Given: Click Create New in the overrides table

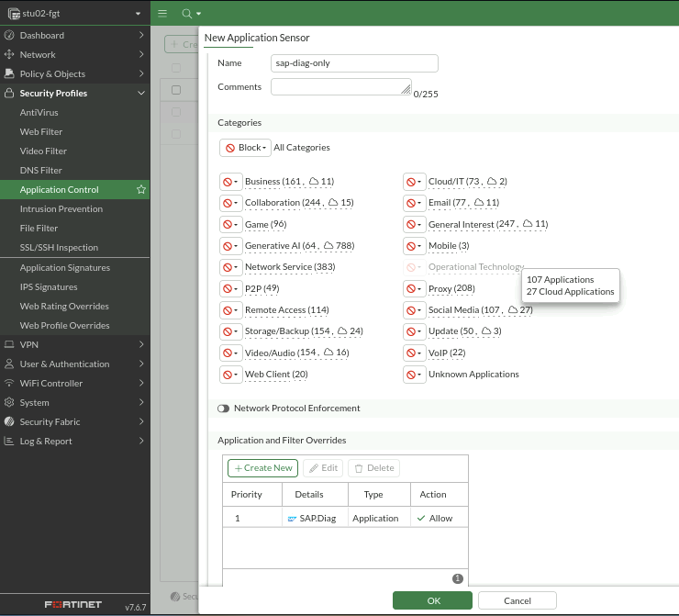Looking at the screenshot, I should pyautogui.click(x=262, y=468).
